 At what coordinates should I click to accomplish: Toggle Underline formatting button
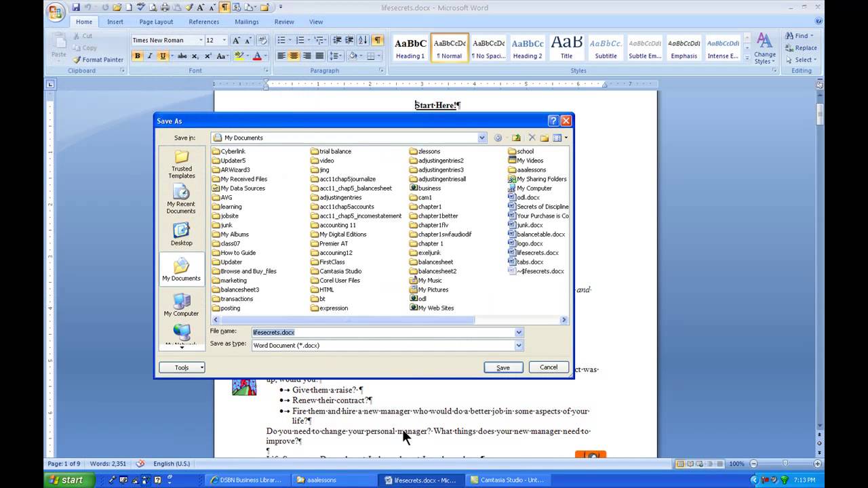[163, 56]
